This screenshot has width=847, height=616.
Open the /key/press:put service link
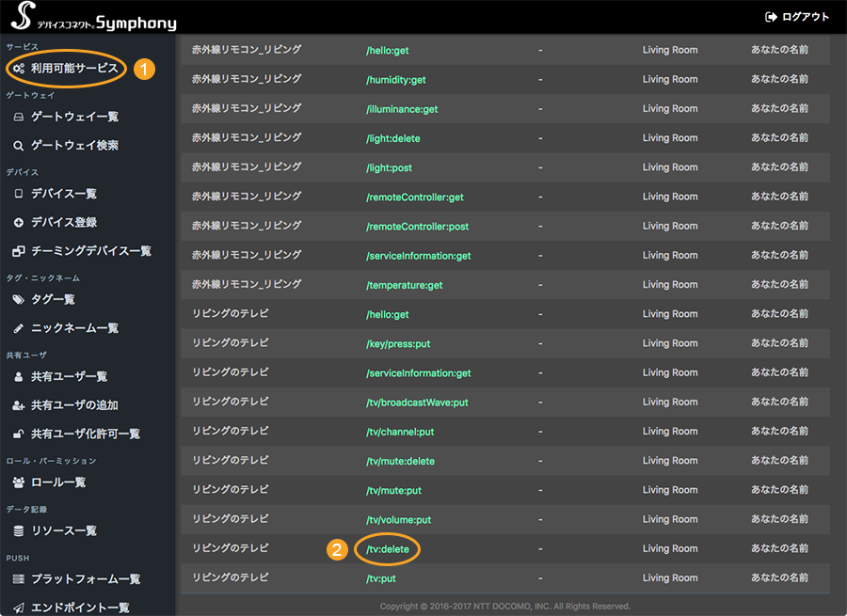(x=398, y=344)
